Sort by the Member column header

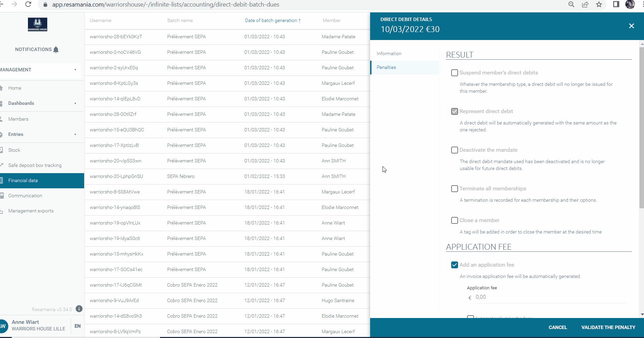click(x=331, y=21)
